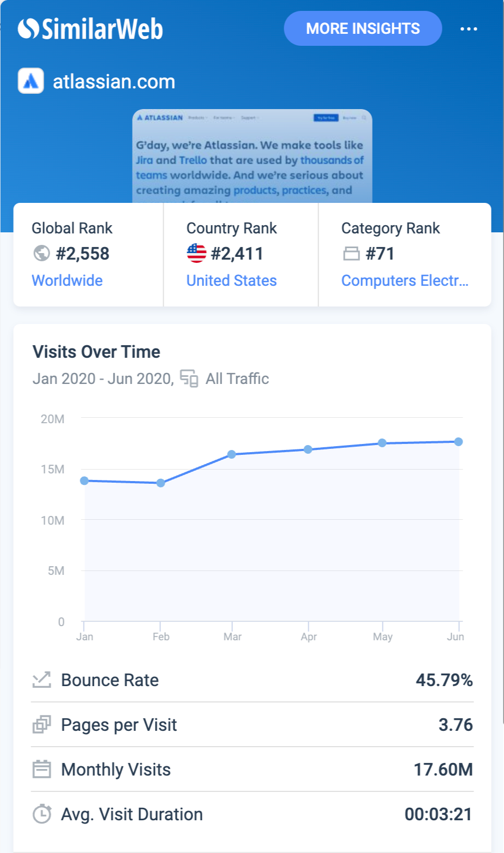The width and height of the screenshot is (504, 853).
Task: Open the Computers Electr... category link
Action: [405, 280]
